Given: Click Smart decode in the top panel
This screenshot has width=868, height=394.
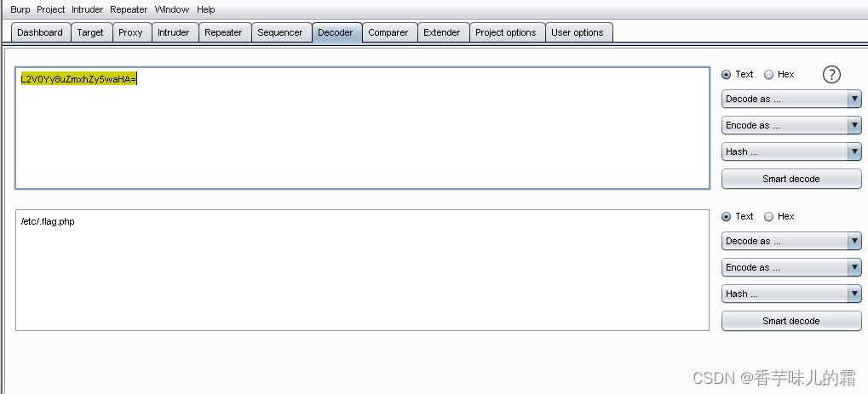Looking at the screenshot, I should tap(791, 179).
